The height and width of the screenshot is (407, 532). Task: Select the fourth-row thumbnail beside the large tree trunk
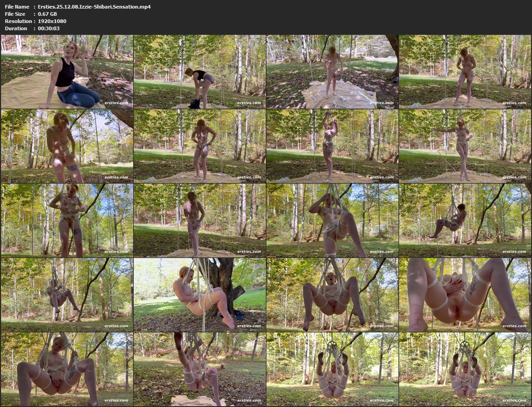tap(199, 295)
